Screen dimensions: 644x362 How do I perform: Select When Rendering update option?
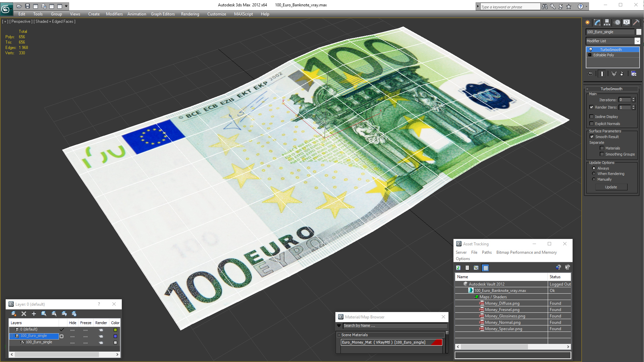point(594,174)
